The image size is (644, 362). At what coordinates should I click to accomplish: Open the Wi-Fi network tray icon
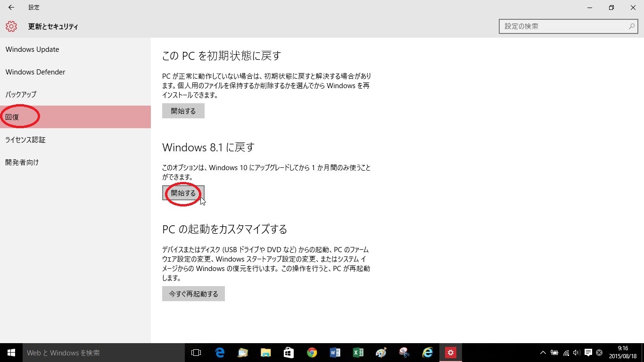click(x=566, y=353)
